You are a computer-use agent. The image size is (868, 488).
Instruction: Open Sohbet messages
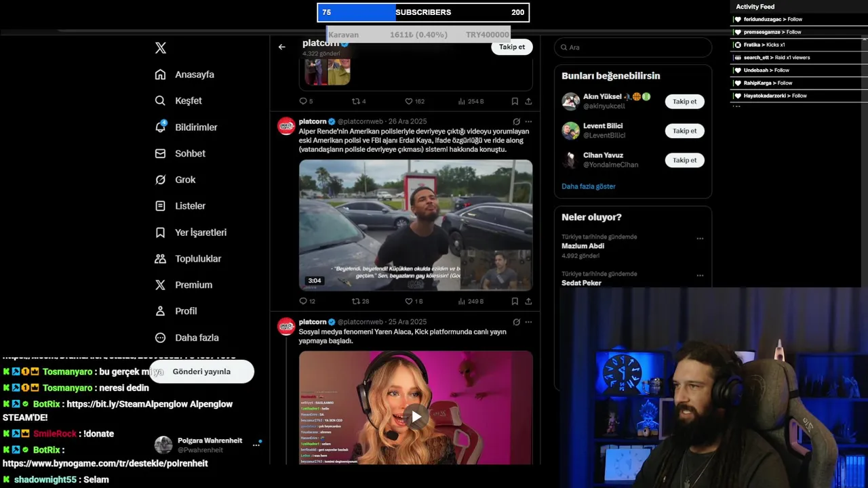click(x=180, y=153)
